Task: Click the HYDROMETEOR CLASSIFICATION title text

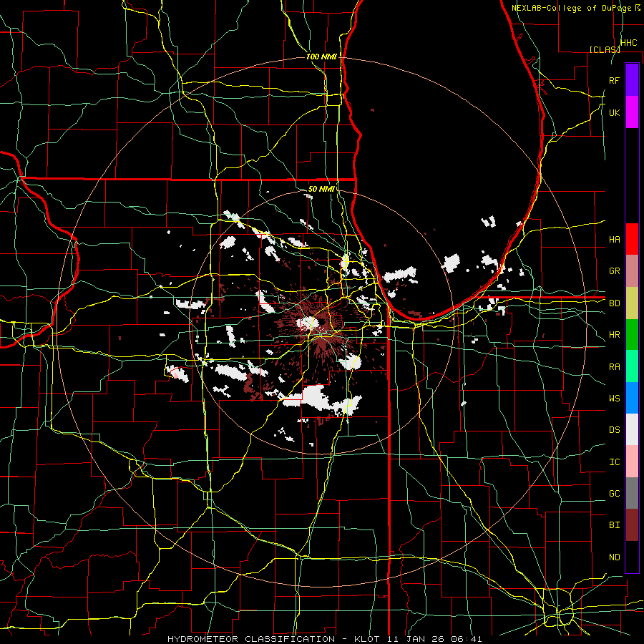Action: (251, 639)
